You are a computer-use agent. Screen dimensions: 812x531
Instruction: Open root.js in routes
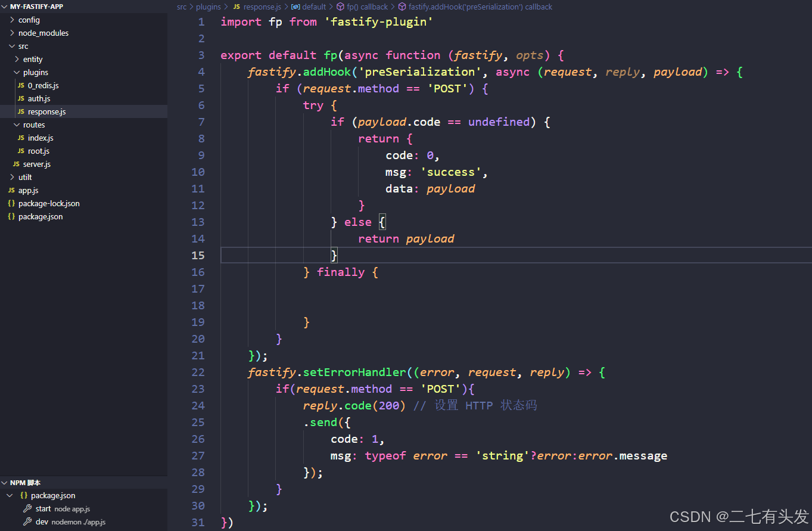pyautogui.click(x=39, y=151)
